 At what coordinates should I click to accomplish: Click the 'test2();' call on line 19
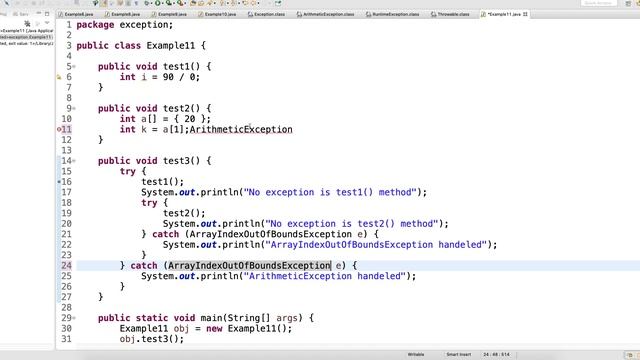pos(184,213)
